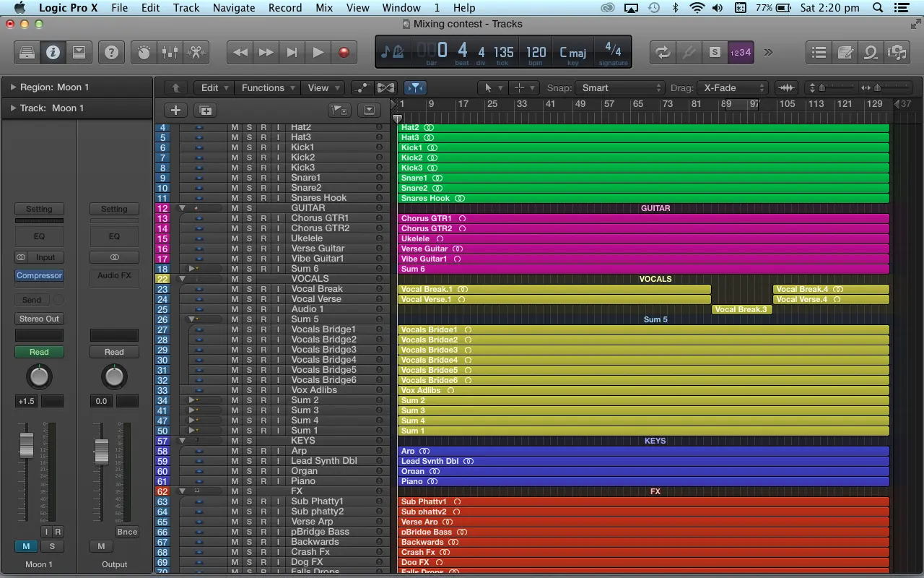Click the Rewind transport button
Screen dimensions: 924x578
click(240, 52)
